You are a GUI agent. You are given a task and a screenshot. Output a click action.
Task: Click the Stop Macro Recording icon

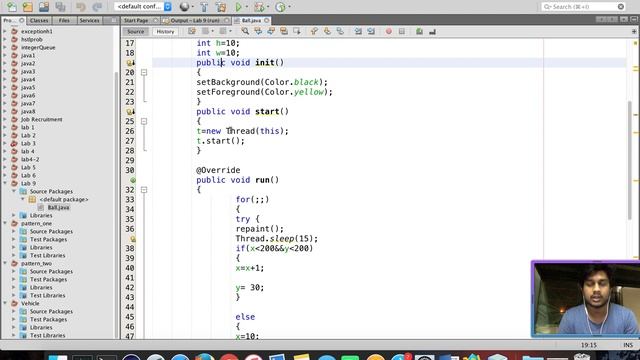(x=402, y=31)
